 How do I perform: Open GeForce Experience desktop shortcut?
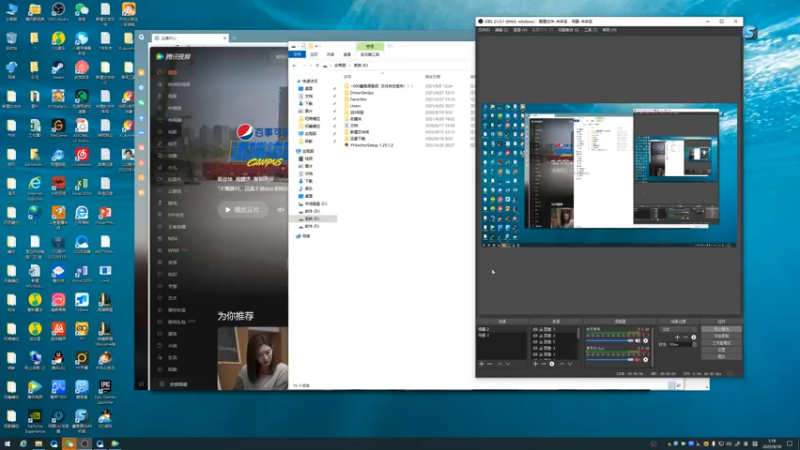[35, 421]
